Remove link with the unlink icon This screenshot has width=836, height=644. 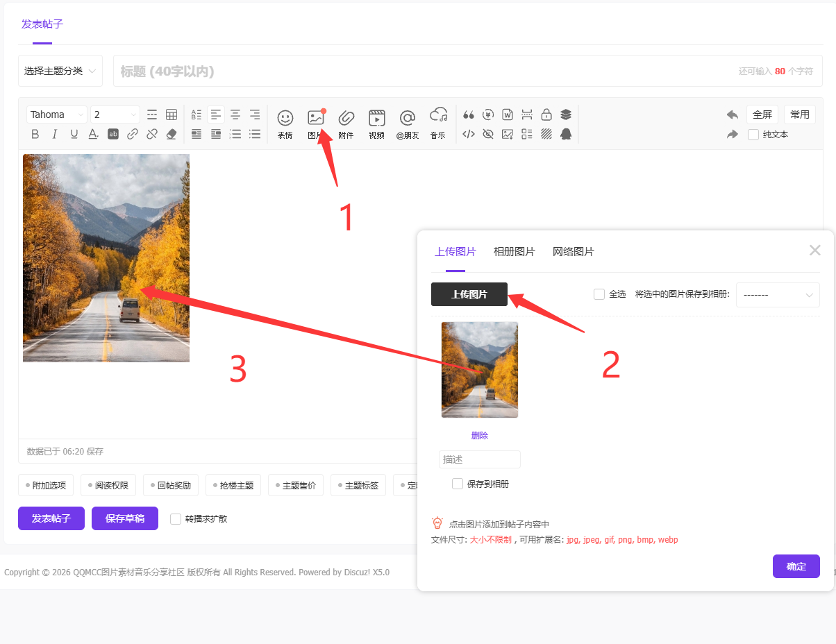pos(152,134)
